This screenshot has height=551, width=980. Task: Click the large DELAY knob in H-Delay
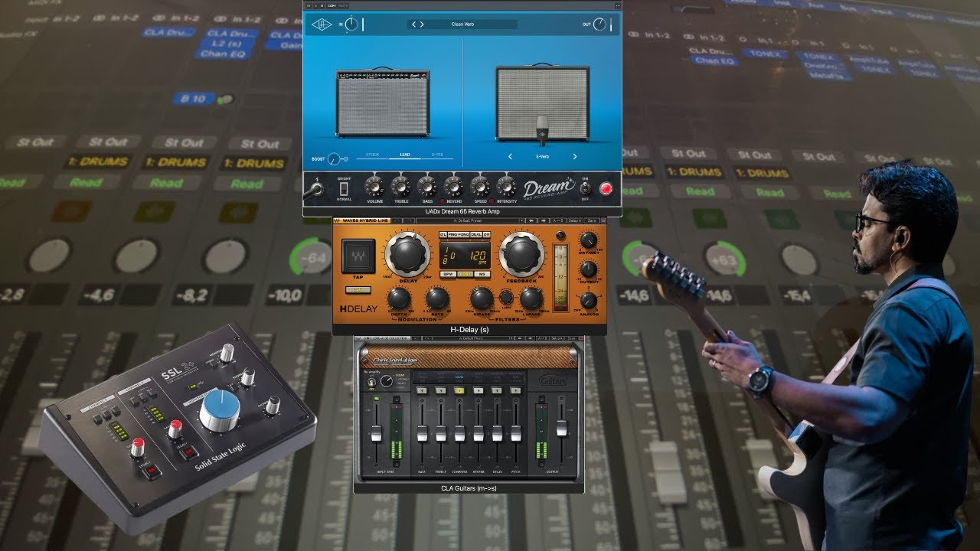click(407, 254)
